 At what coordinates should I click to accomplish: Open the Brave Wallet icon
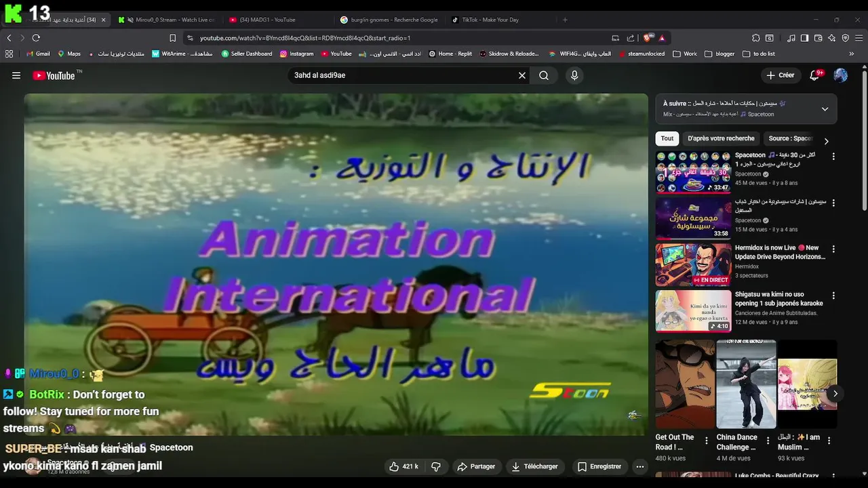click(x=818, y=38)
